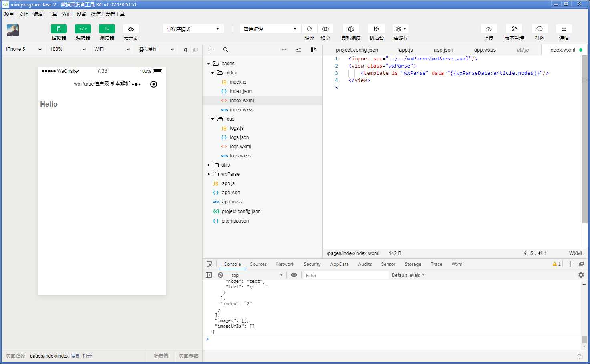Collapse the index folder

213,73
